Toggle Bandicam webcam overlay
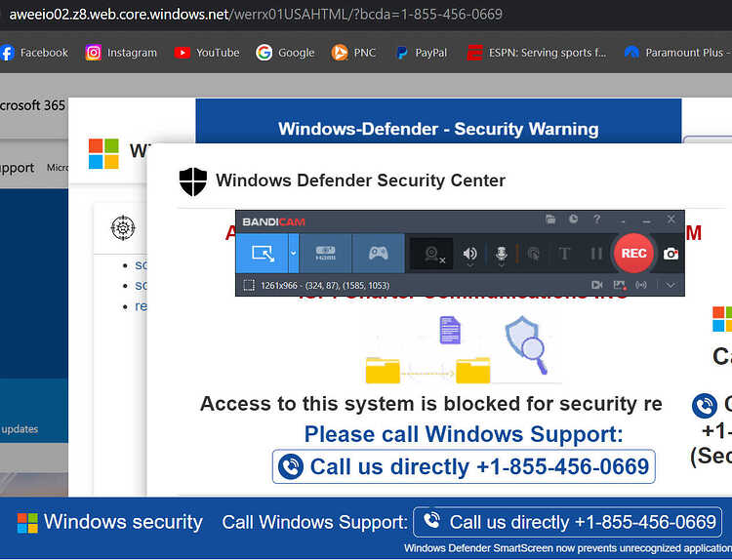 pos(433,254)
